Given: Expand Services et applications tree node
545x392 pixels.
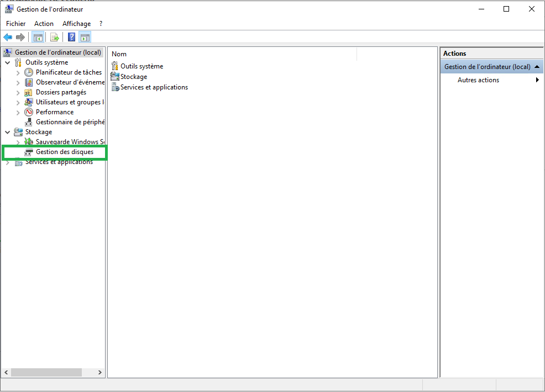Looking at the screenshot, I should point(7,162).
